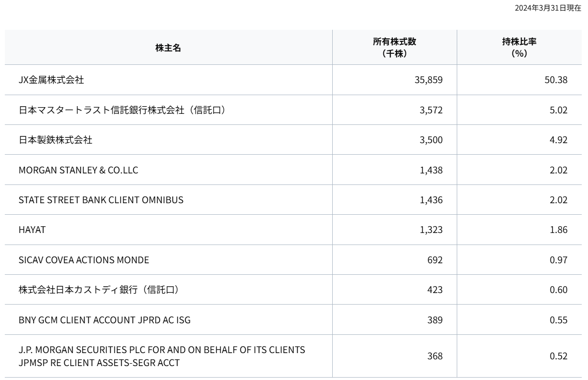
Task: Select MORGAN STANLEY & CO.LLC name
Action: click(78, 170)
